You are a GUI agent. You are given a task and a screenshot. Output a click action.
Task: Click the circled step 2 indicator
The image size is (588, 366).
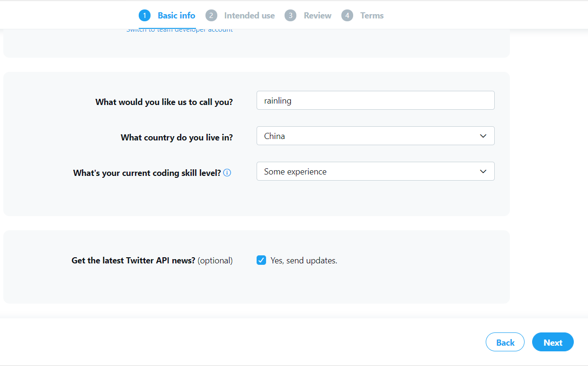(x=211, y=15)
